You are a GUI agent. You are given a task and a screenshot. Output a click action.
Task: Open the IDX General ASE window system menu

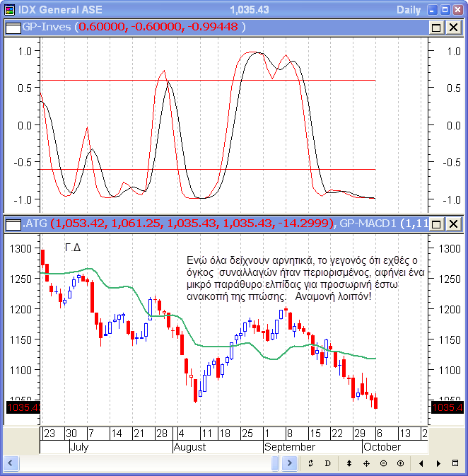(x=8, y=10)
